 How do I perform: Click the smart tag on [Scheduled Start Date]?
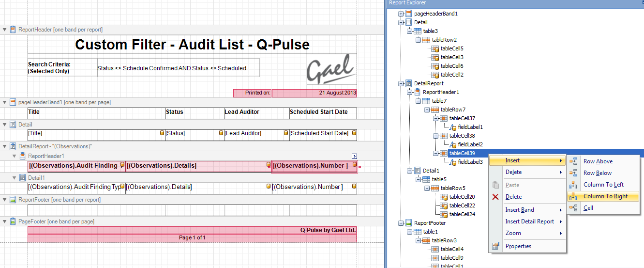pos(354,133)
